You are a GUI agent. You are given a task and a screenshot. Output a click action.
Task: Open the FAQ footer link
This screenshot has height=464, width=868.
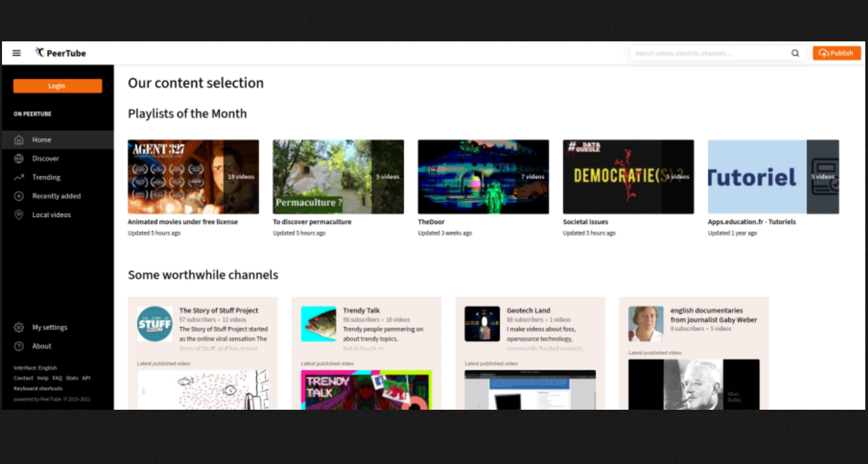57,378
